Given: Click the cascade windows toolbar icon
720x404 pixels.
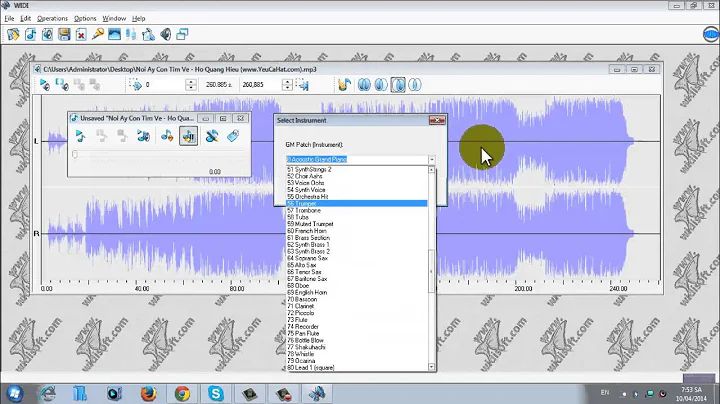Looking at the screenshot, I should 182,34.
